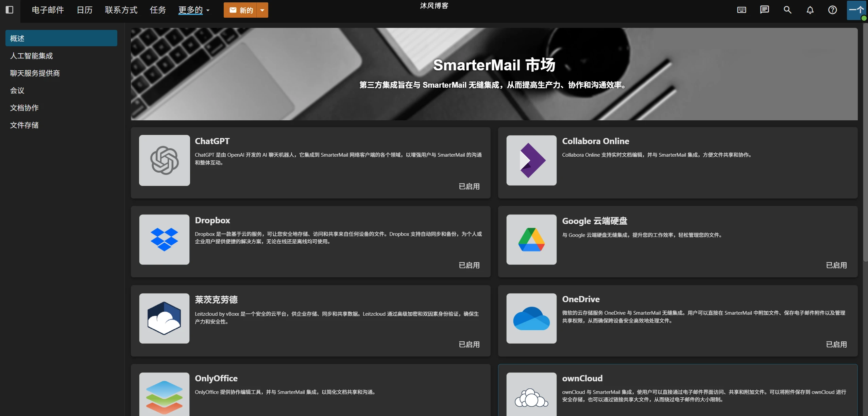Click the Dropbox logo icon
The image size is (868, 416).
(x=164, y=239)
